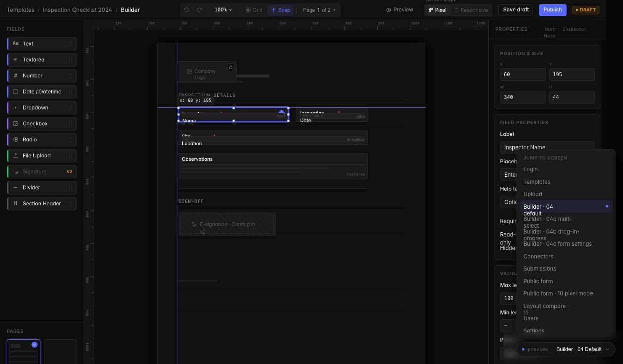Select the Number field hash icon
623x364 pixels.
click(16, 75)
